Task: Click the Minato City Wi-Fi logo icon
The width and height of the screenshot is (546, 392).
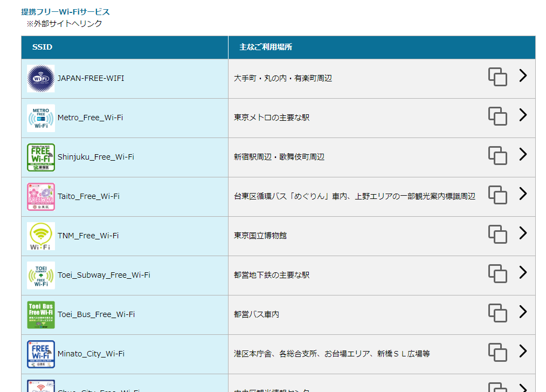Action: tap(41, 354)
